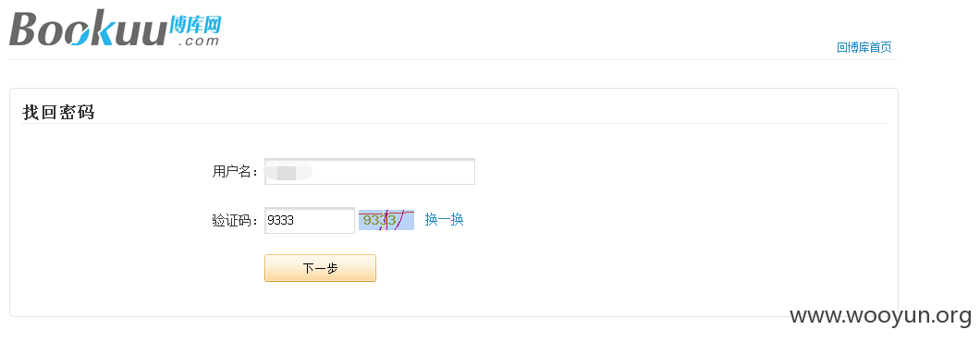Select the 找回密码 heading
Screen dimensions: 980x342
click(58, 113)
